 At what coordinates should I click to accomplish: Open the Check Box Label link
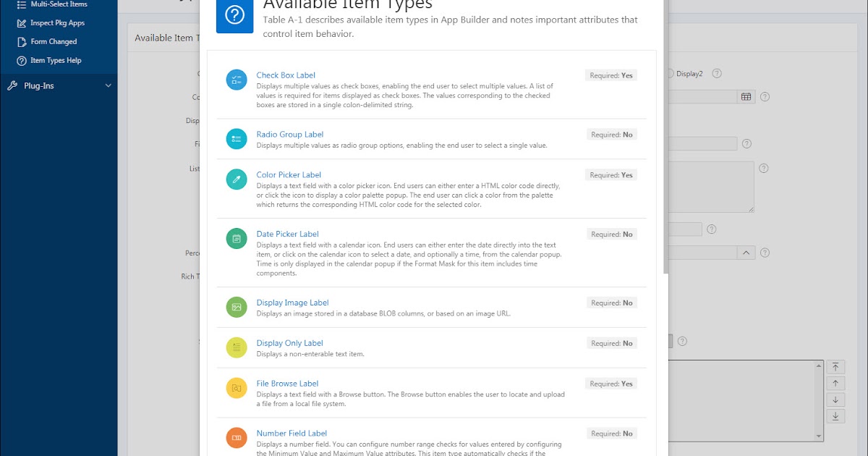click(x=286, y=75)
